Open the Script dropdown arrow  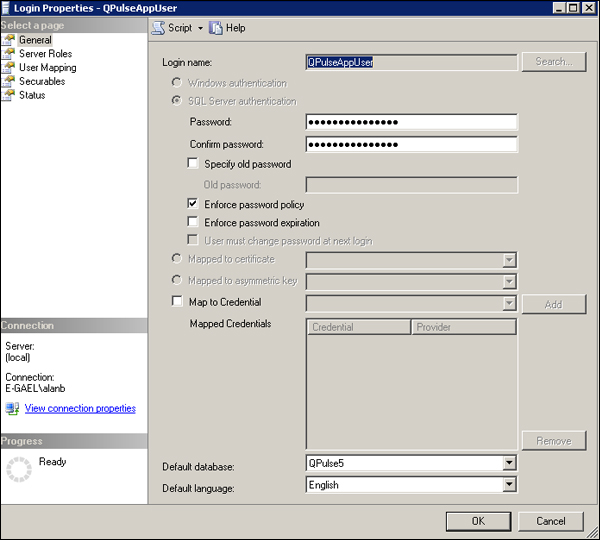coord(200,28)
